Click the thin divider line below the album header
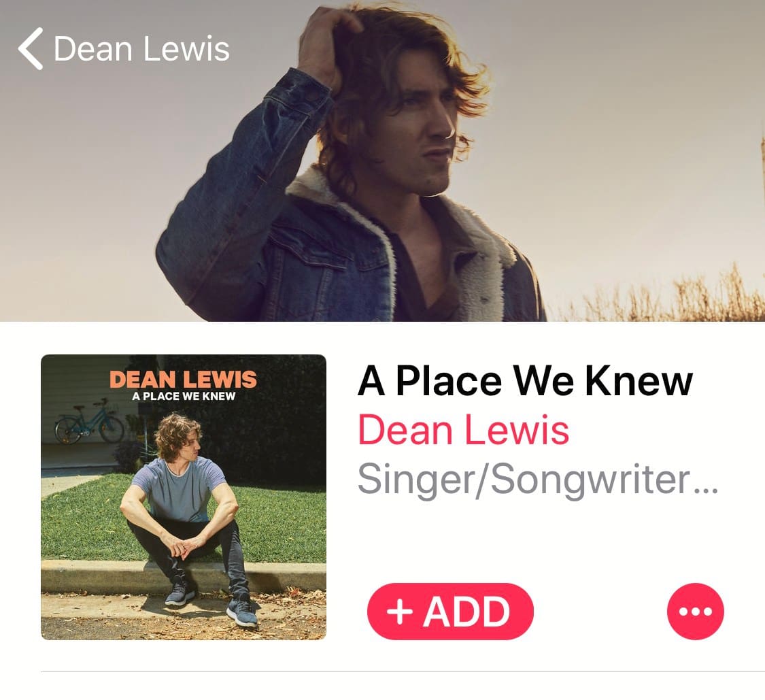 pyautogui.click(x=403, y=671)
